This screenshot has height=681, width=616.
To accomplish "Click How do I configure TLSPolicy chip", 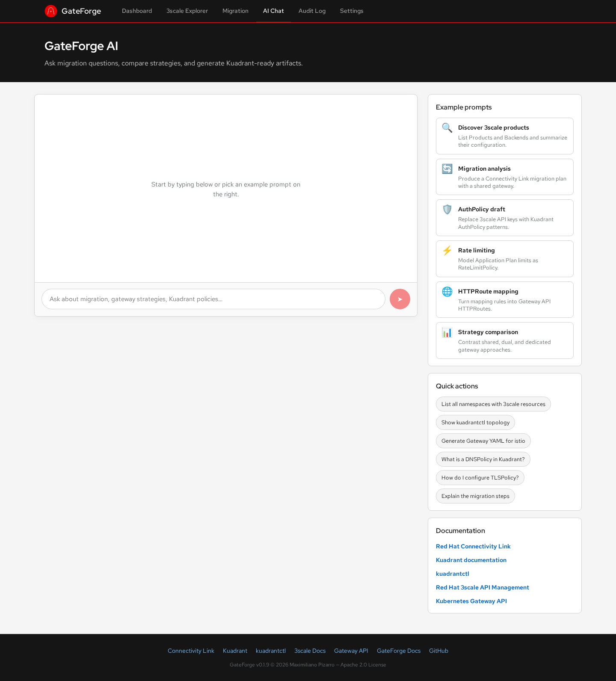I will (480, 477).
